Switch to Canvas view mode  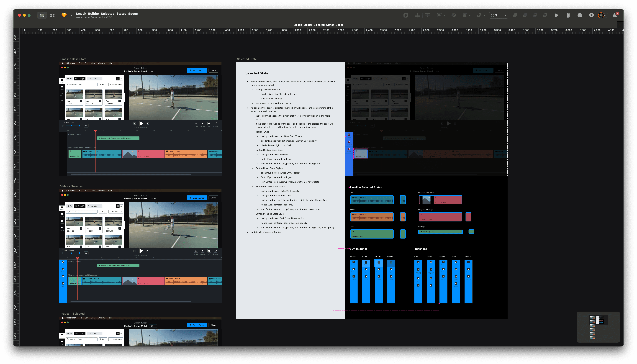pos(42,15)
